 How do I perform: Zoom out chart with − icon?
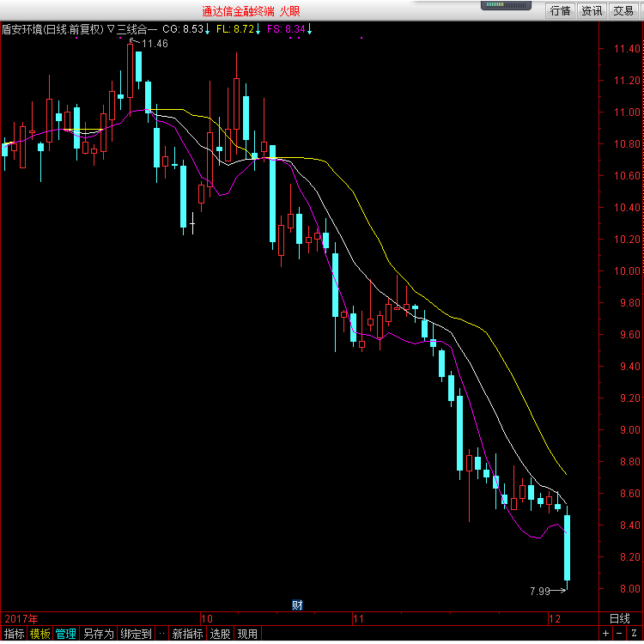pos(619,634)
